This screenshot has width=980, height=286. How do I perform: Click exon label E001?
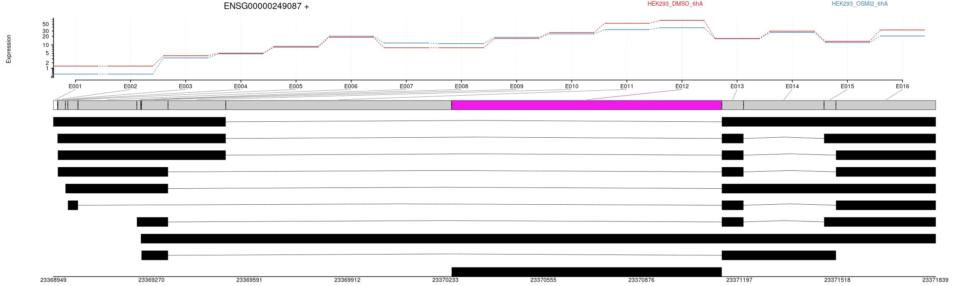coord(75,86)
